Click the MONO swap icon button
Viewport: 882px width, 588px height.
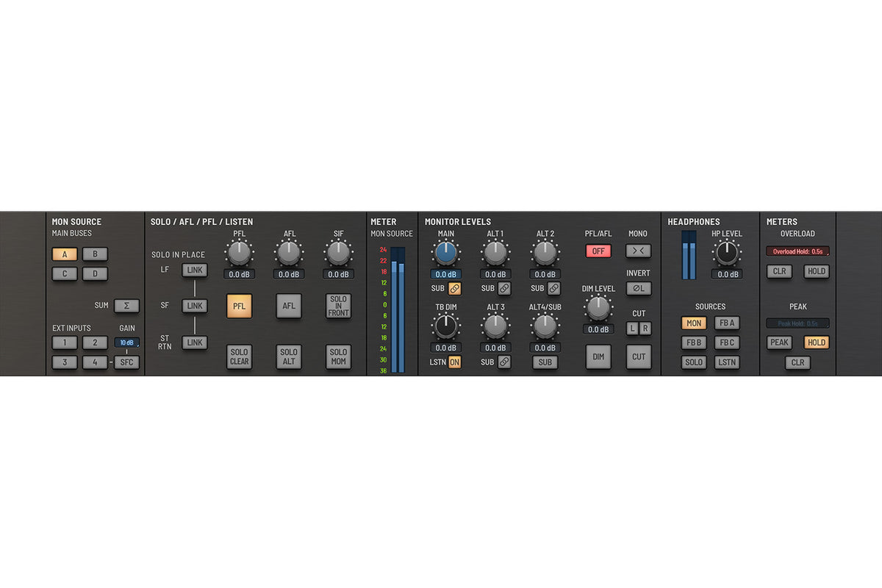[x=639, y=251]
